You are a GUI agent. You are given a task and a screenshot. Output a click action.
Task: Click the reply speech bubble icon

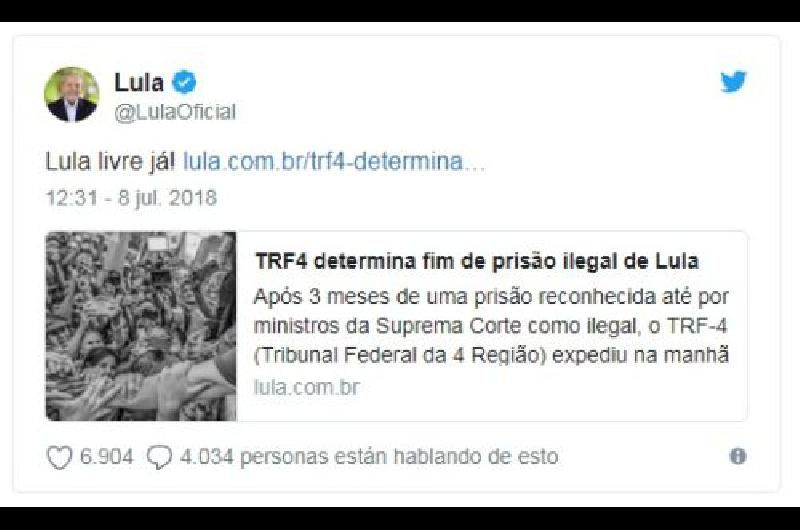tap(159, 457)
